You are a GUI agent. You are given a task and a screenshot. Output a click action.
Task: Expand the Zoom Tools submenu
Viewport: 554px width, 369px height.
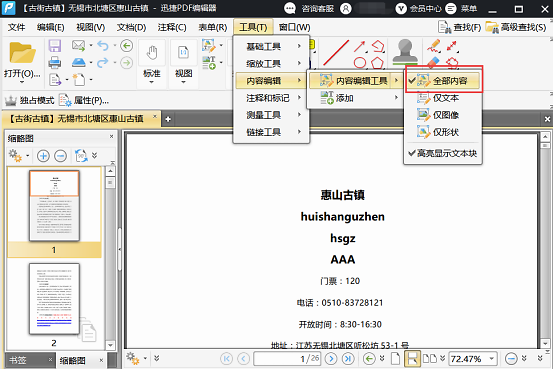pyautogui.click(x=271, y=64)
